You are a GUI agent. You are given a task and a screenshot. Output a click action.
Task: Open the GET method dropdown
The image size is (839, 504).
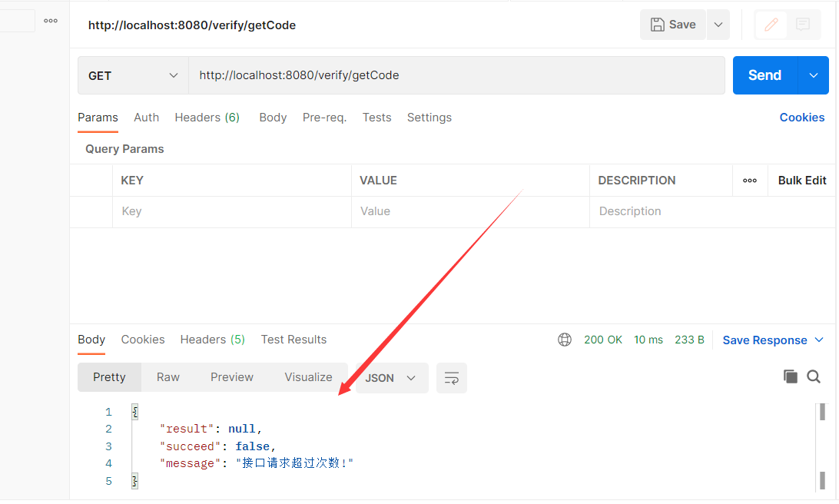point(131,75)
